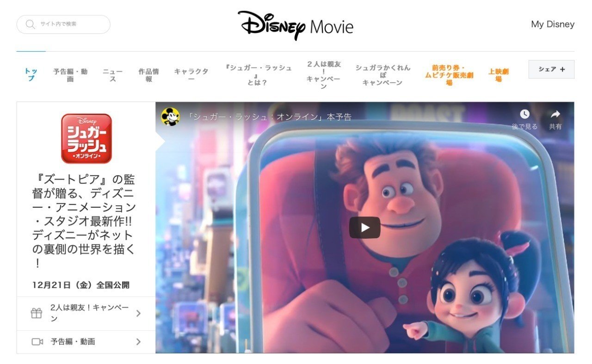592x364 pixels.
Task: Click the gift box campaign icon
Action: (37, 314)
